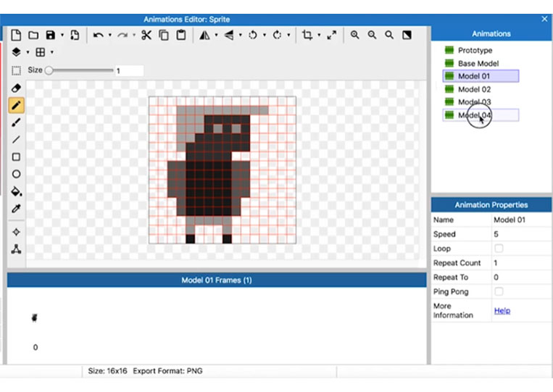Image resolution: width=553 pixels, height=392 pixels.
Task: Open the Crop dropdown arrow
Action: click(x=319, y=35)
